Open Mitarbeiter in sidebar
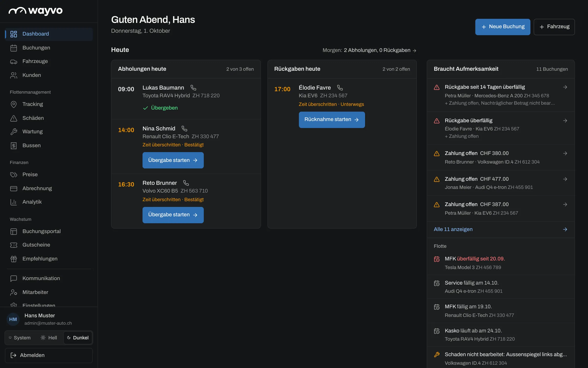 (x=49, y=292)
